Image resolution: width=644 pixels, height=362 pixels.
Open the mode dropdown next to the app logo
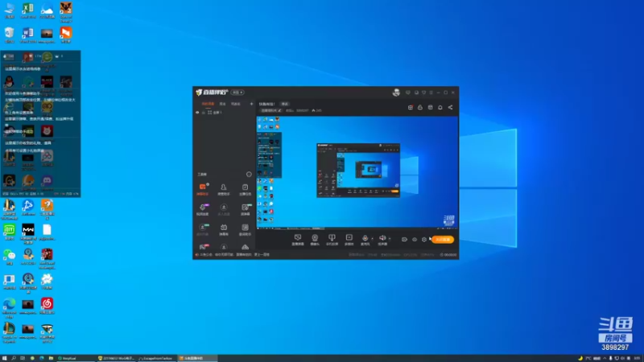click(x=237, y=93)
